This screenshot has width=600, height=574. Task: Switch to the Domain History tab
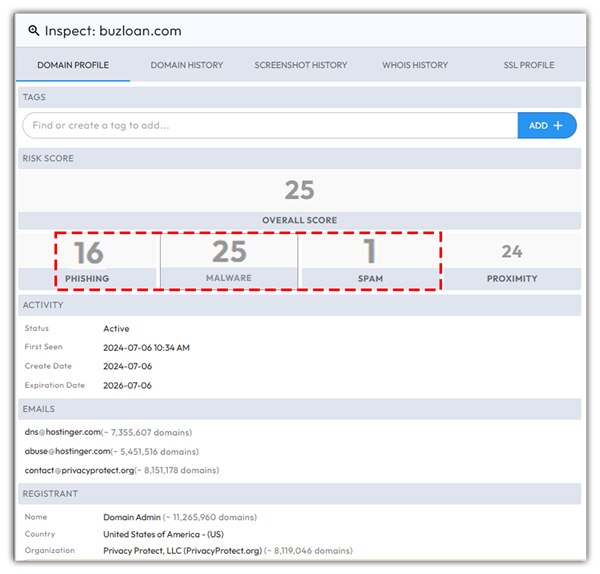click(187, 65)
